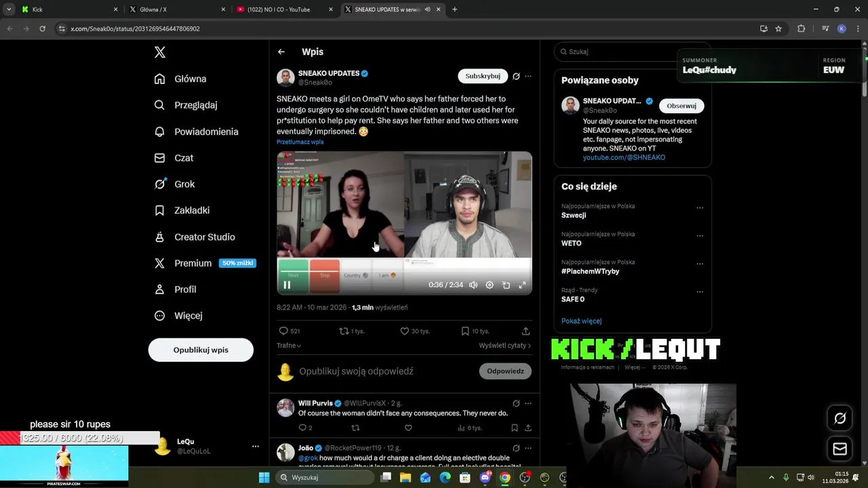This screenshot has height=488, width=868.
Task: Open Grok icon on João's comment
Action: [x=516, y=448]
